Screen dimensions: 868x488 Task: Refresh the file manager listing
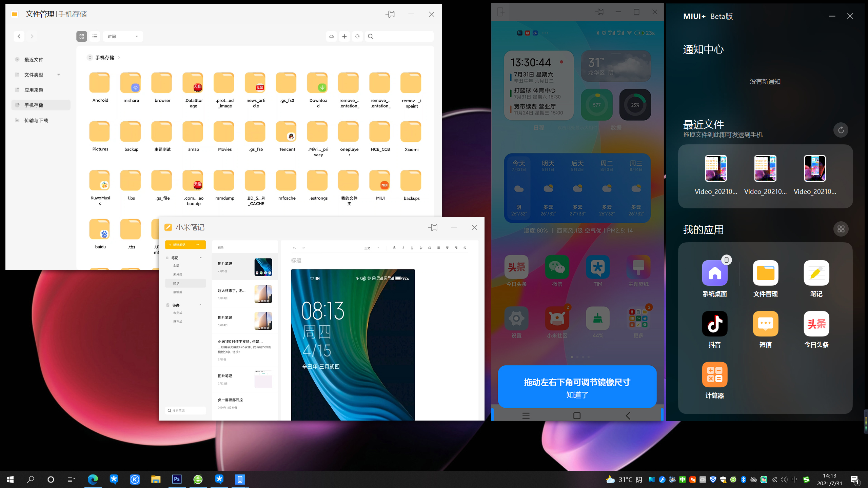click(357, 36)
